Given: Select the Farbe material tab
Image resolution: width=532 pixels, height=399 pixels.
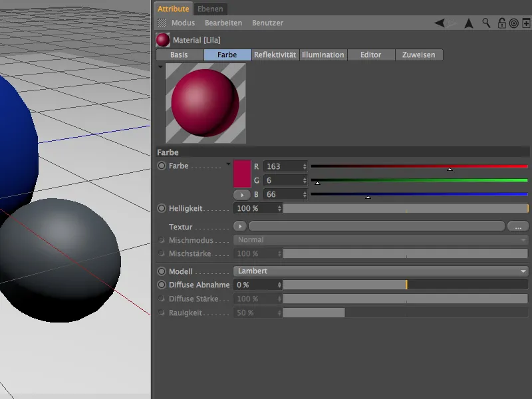Looking at the screenshot, I should coord(227,55).
